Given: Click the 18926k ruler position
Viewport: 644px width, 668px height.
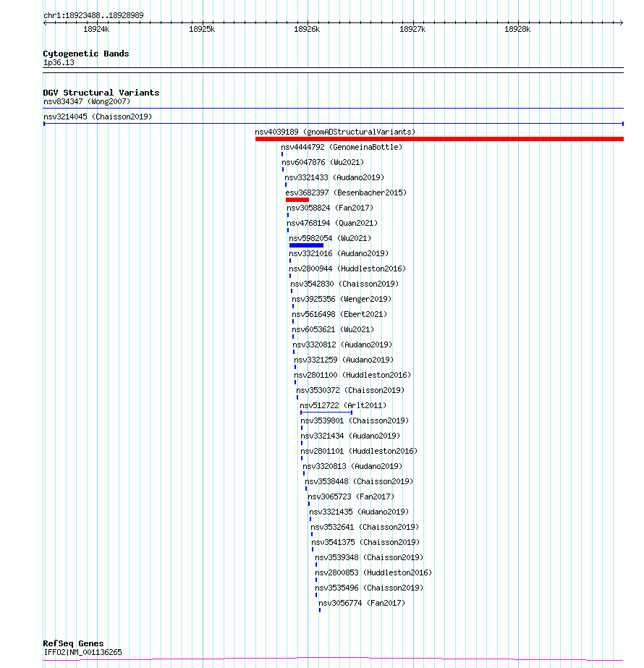Looking at the screenshot, I should (x=307, y=29).
